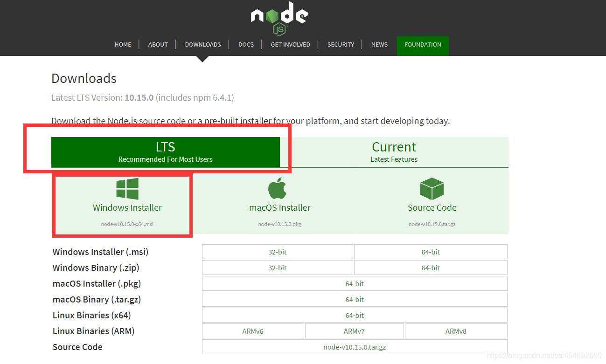Switch to the Current tab
Screen dimensions: 606x364
click(x=394, y=152)
